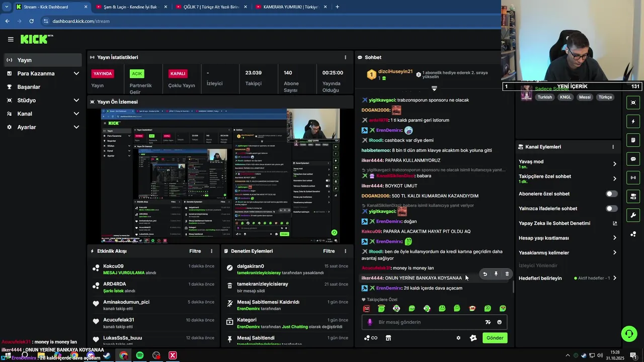Screen dimensions: 644x362
Task: Open Hesap yaşı kısıtlaması options
Action: pyautogui.click(x=568, y=238)
